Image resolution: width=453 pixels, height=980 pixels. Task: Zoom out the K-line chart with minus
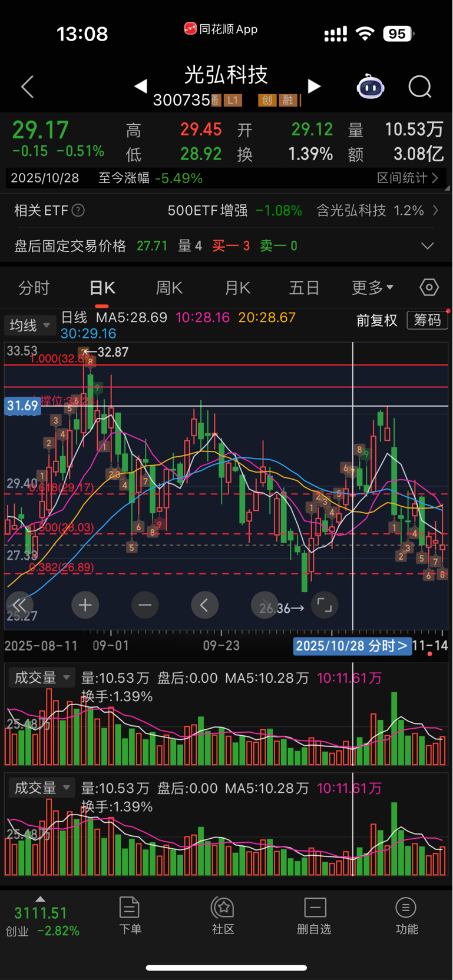145,605
